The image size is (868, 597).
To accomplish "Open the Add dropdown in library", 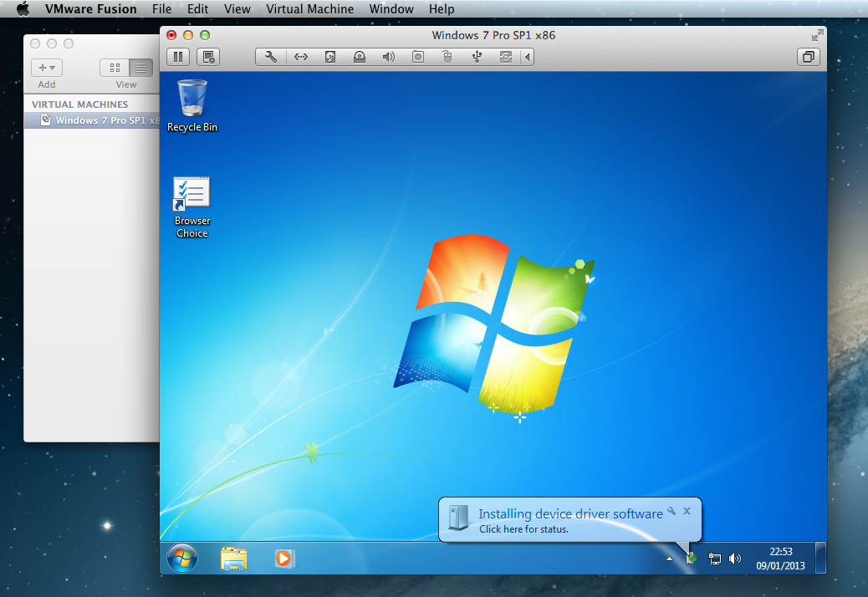I will pyautogui.click(x=47, y=68).
